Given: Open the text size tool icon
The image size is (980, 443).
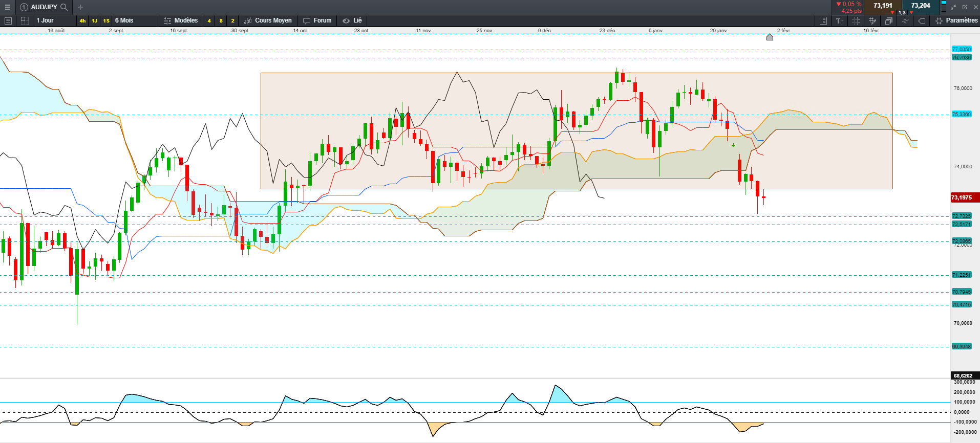Looking at the screenshot, I should point(840,21).
